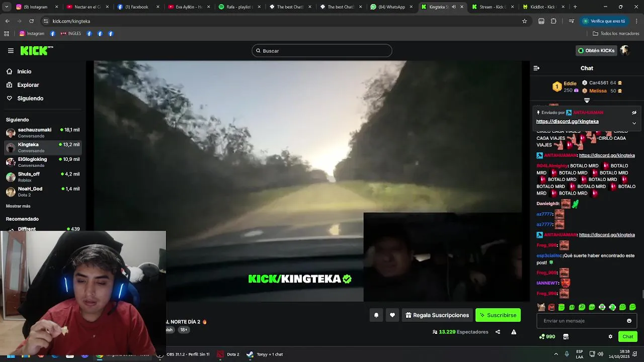Open Dota 2 in taskbar
The height and width of the screenshot is (362, 644).
(x=228, y=354)
